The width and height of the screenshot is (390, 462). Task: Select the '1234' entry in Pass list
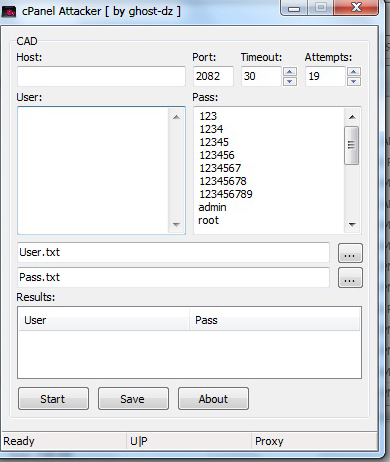pyautogui.click(x=211, y=129)
